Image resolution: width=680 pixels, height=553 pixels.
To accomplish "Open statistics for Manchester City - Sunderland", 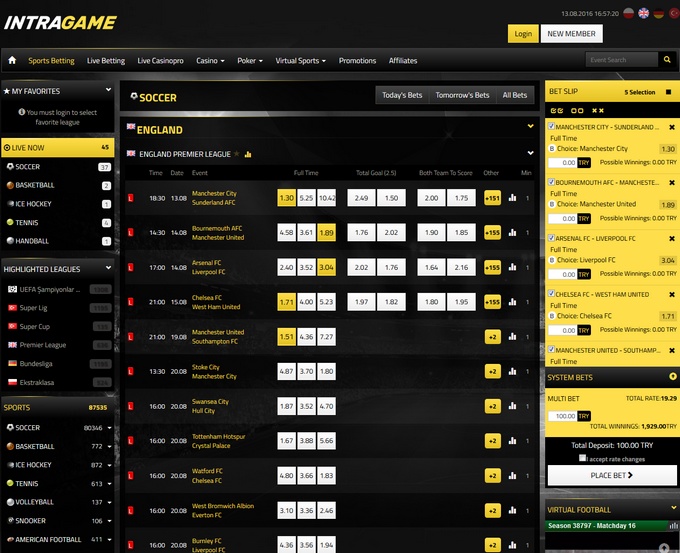I will 512,198.
